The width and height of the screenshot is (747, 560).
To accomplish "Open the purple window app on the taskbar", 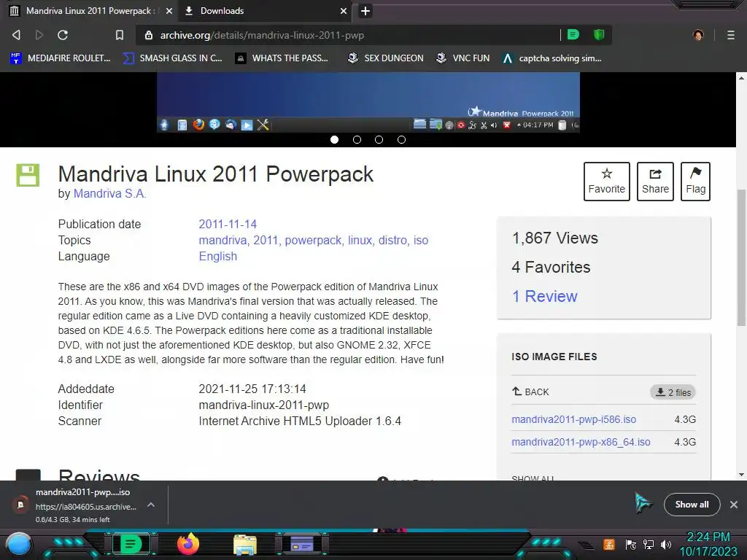I will (302, 544).
